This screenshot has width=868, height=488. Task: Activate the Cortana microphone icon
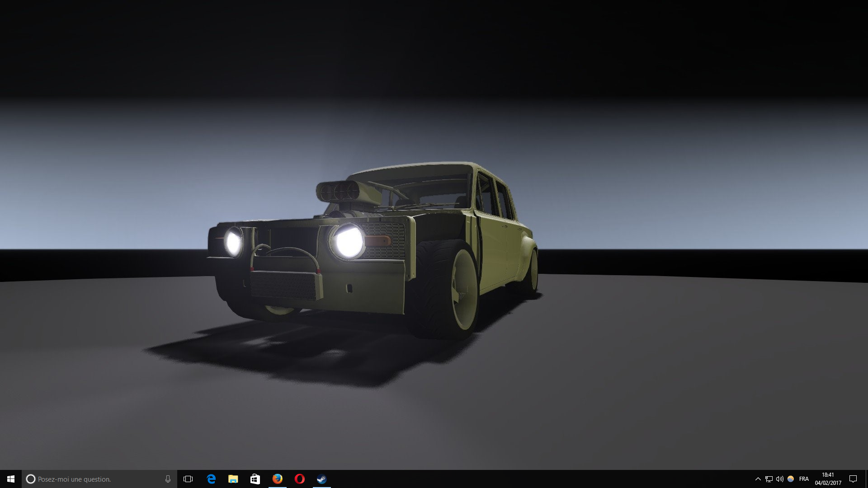click(168, 479)
